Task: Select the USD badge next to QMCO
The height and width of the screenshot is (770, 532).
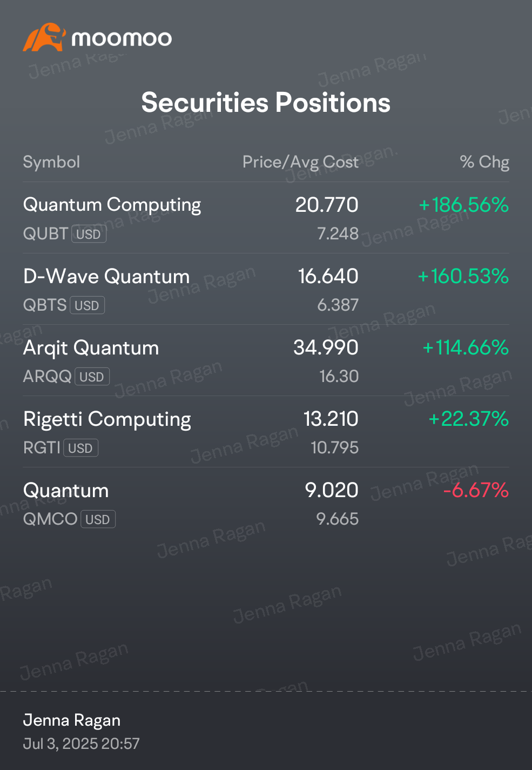Action: pos(98,519)
